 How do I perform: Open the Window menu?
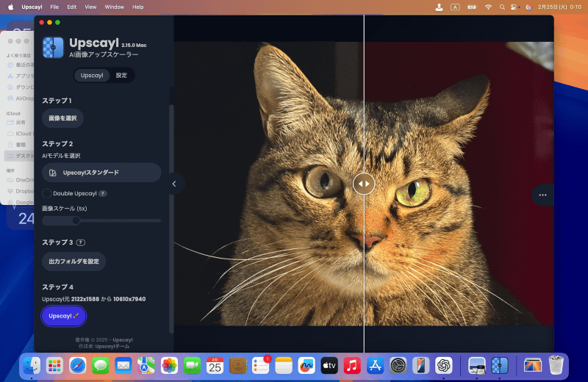(115, 7)
